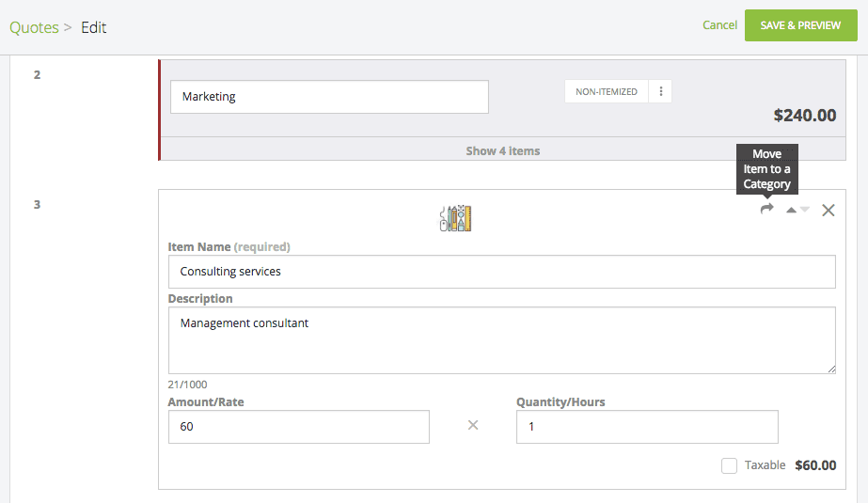
Task: Toggle the NON-ITEMIZED category setting
Action: coord(607,92)
